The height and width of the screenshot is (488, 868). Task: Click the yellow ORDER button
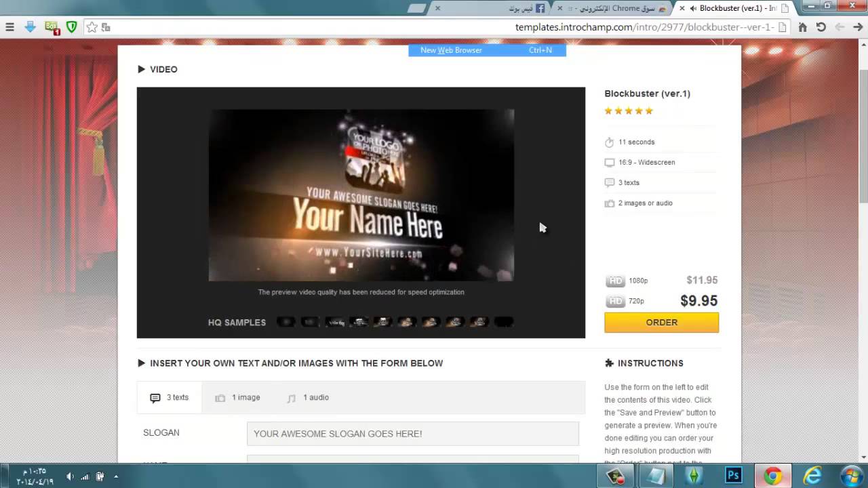(662, 323)
